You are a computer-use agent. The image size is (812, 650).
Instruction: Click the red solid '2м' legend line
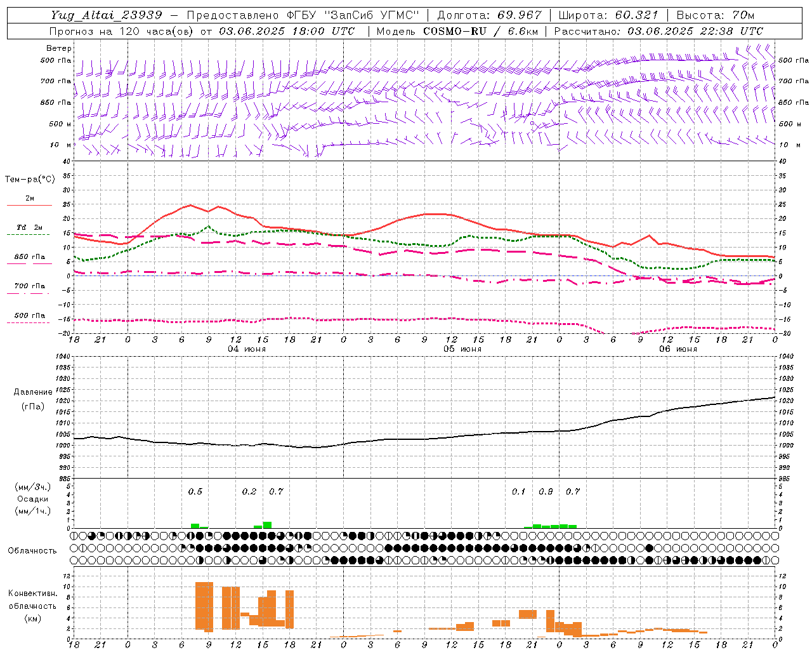pyautogui.click(x=29, y=205)
